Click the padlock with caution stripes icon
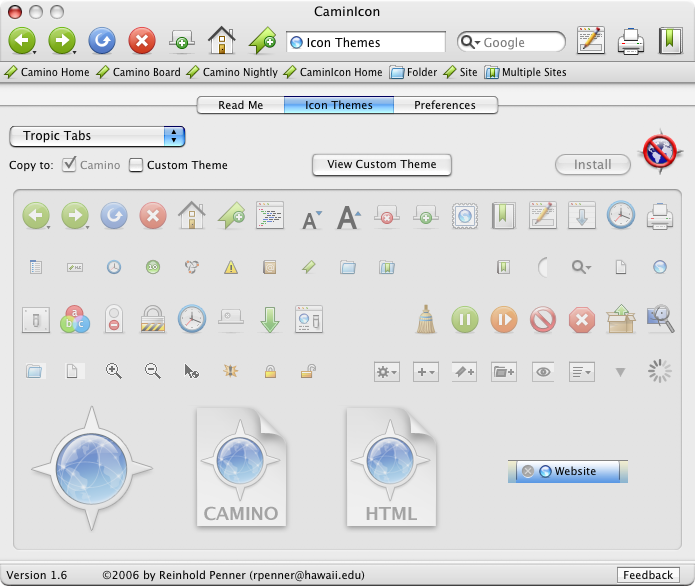Viewport: 695px width, 586px height. (x=153, y=319)
